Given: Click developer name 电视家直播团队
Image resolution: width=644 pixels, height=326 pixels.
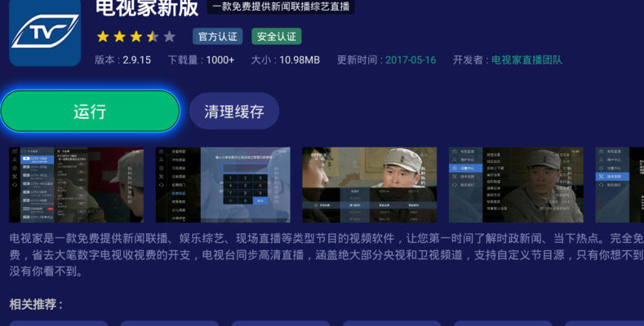Looking at the screenshot, I should (x=527, y=60).
